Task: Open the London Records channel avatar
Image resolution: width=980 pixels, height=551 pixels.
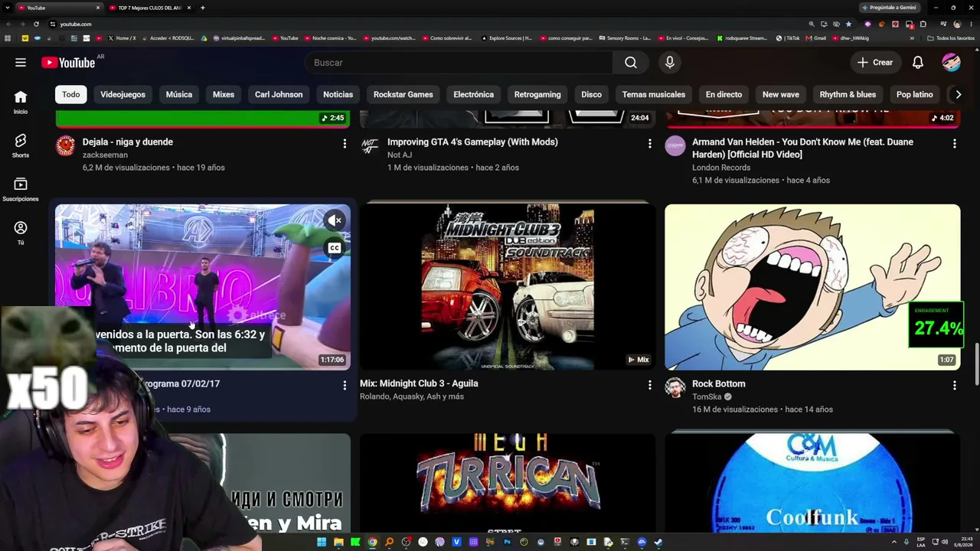Action: 675,145
